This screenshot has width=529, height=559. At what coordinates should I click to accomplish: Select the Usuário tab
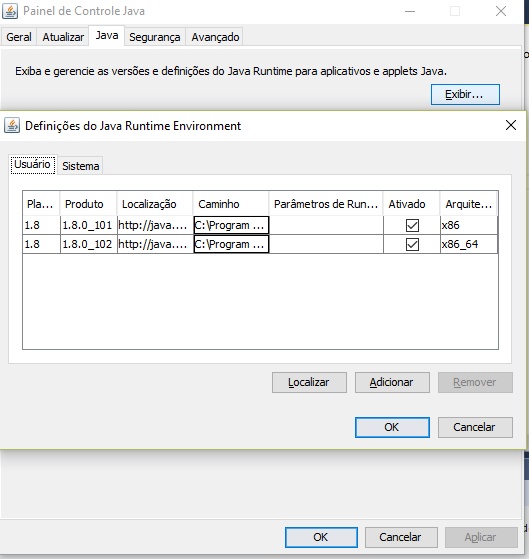[32, 164]
